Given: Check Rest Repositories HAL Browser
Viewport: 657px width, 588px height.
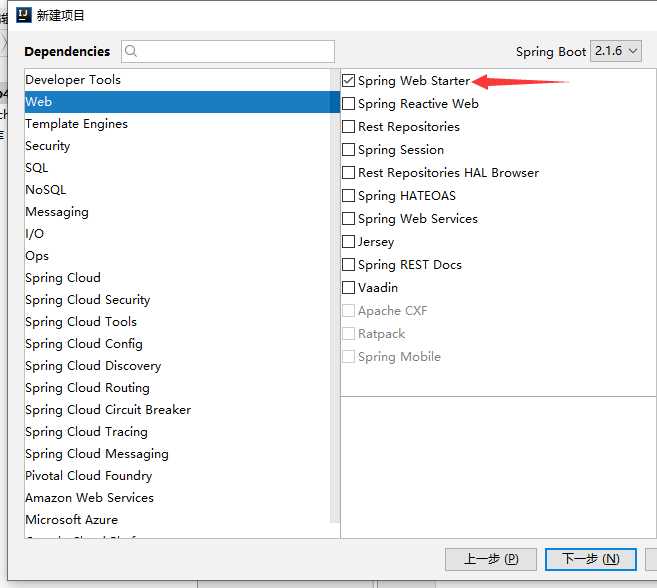Looking at the screenshot, I should (x=349, y=173).
